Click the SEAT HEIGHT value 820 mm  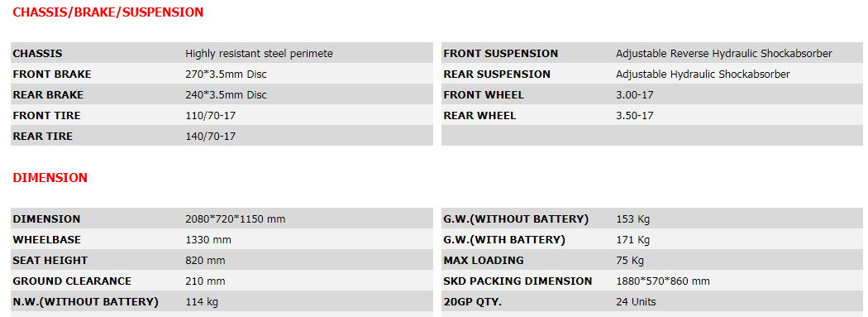pos(205,261)
